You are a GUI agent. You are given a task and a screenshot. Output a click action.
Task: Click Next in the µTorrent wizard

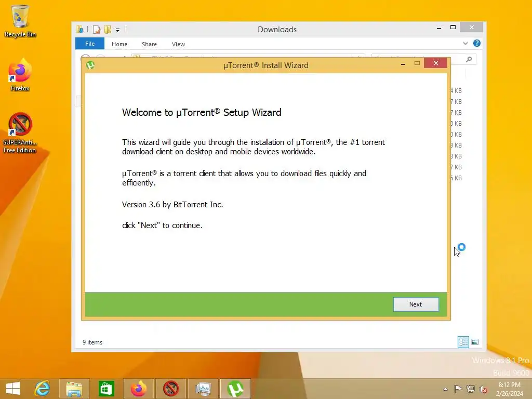416,304
